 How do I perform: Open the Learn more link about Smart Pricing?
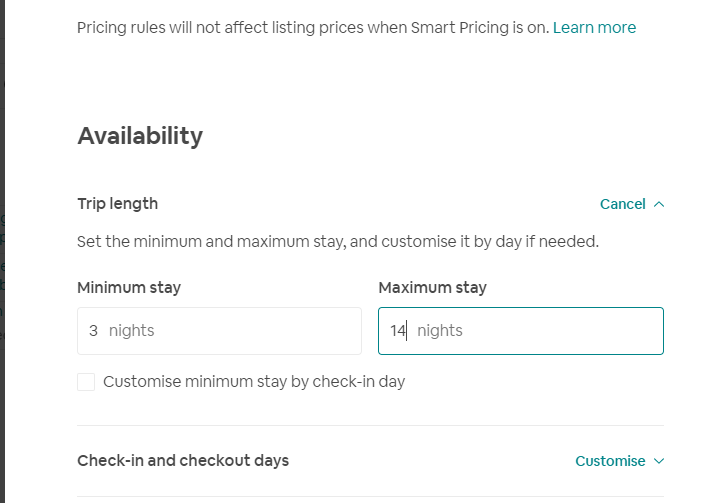pos(594,28)
